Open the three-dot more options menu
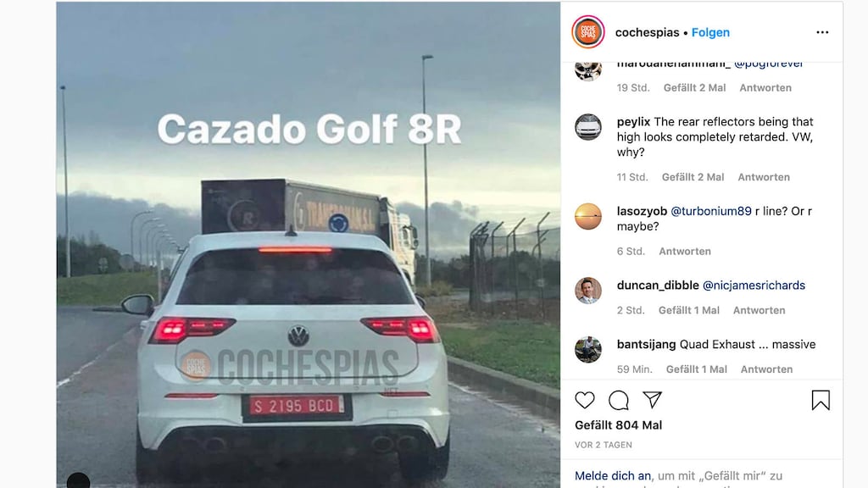This screenshot has width=868, height=488. click(x=822, y=32)
